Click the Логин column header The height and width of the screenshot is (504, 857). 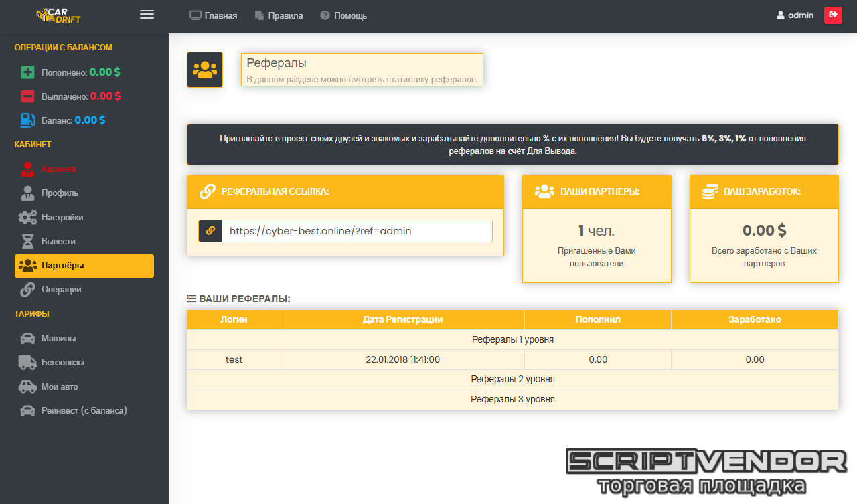click(234, 319)
